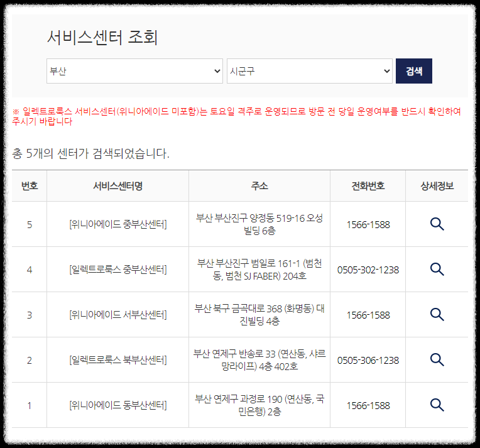Open details for 위니아에이드 중부산센터
The width and height of the screenshot is (480, 448).
[x=437, y=224]
